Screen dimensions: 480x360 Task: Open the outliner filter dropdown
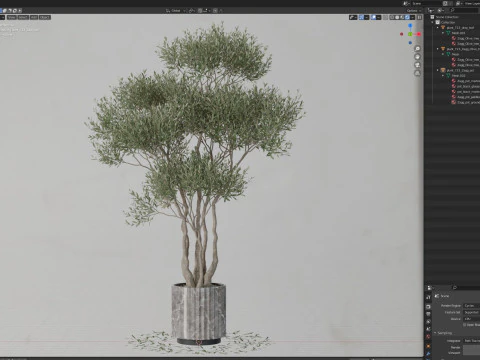coord(441,11)
